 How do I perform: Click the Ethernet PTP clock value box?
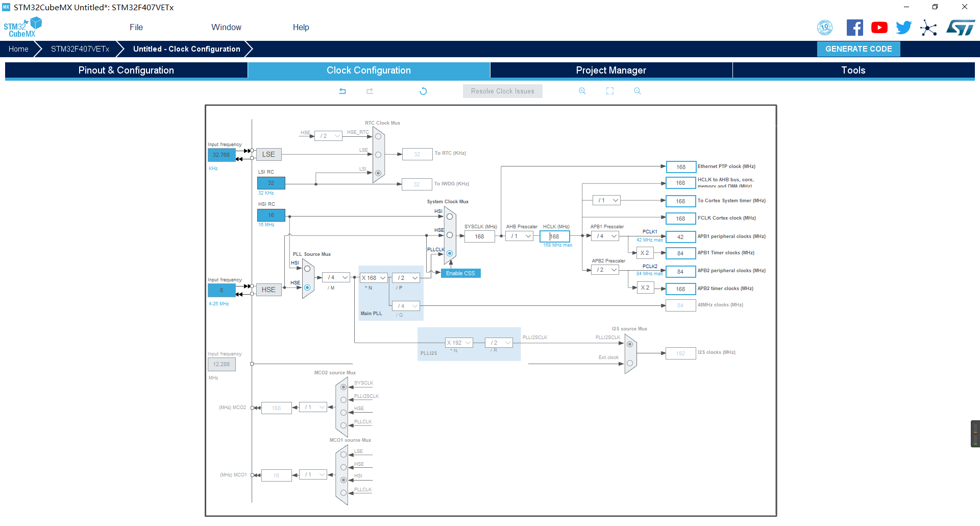click(681, 167)
